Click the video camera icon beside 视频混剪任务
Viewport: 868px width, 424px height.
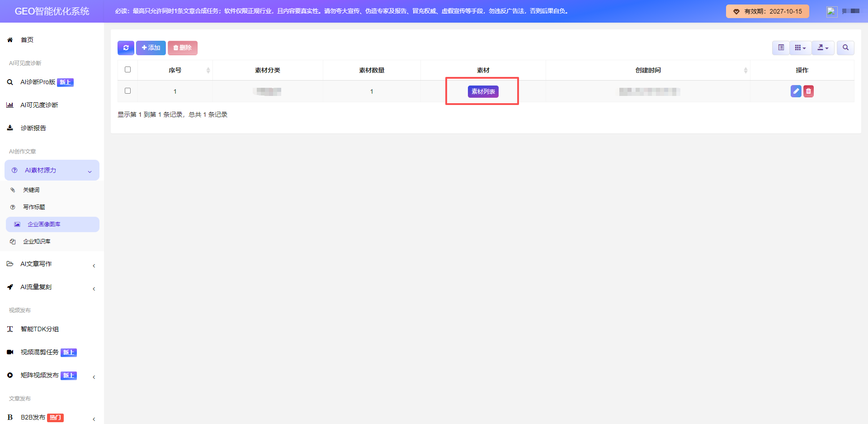pyautogui.click(x=10, y=352)
